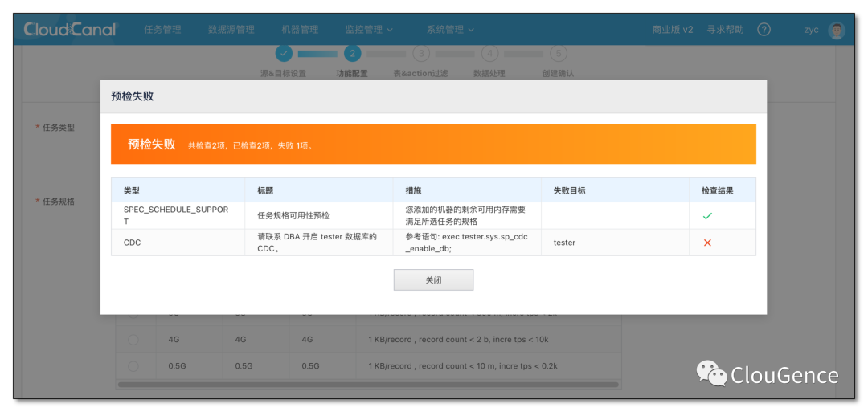Click red X result for CDC row
The width and height of the screenshot is (868, 412).
pyautogui.click(x=707, y=243)
